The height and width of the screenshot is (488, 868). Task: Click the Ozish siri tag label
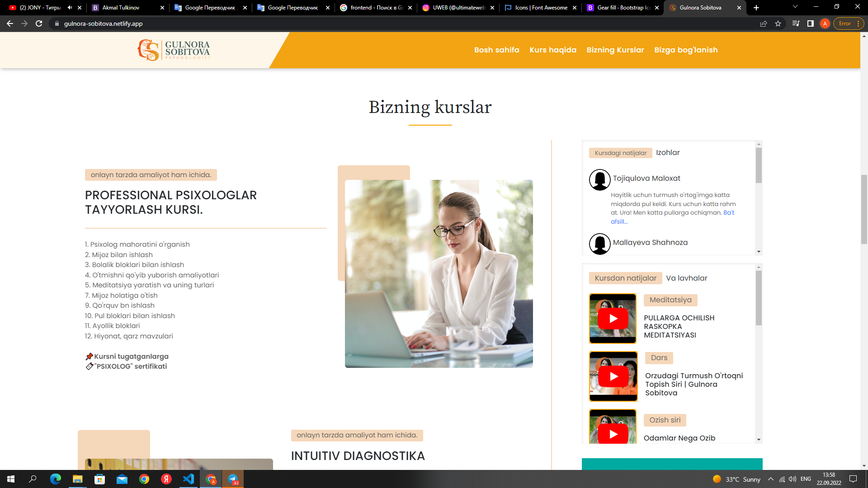(665, 420)
